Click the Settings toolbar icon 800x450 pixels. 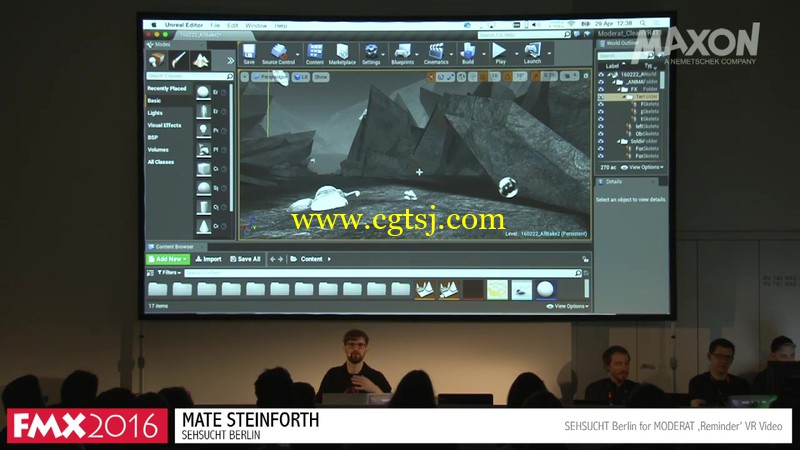pyautogui.click(x=371, y=53)
